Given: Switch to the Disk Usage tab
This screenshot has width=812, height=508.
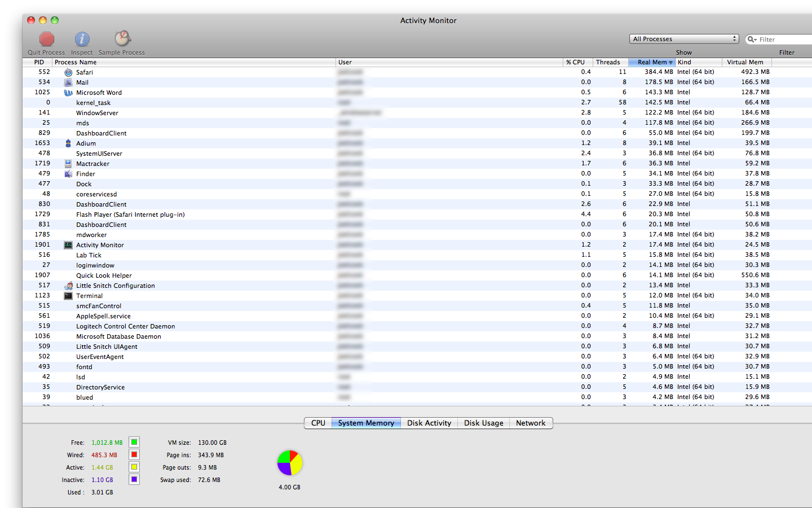Looking at the screenshot, I should 484,423.
